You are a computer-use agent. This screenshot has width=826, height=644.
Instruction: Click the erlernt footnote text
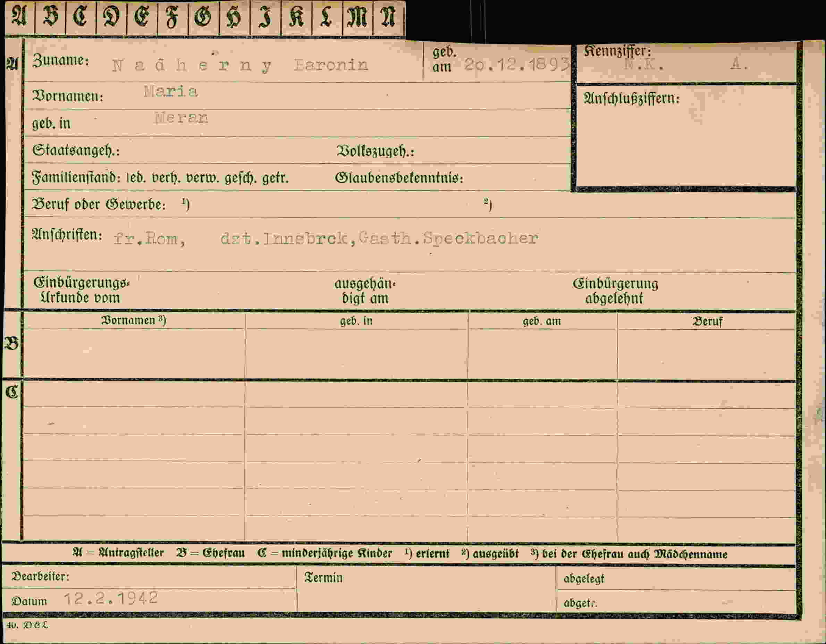click(x=432, y=554)
